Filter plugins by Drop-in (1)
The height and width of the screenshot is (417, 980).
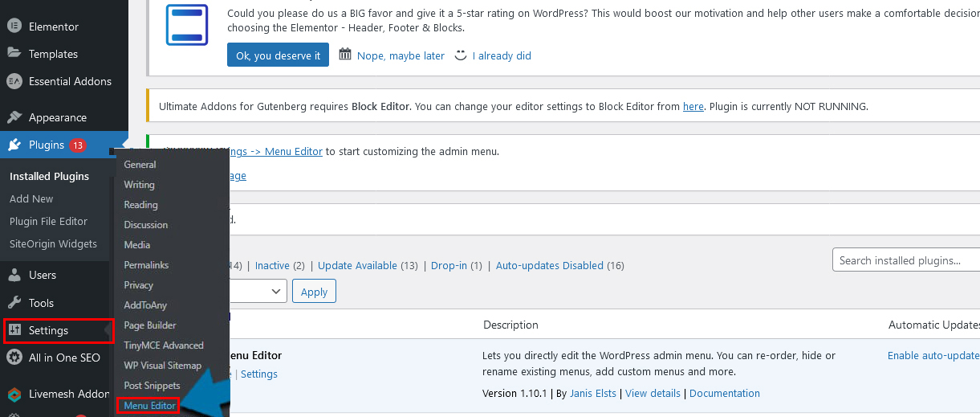coord(457,265)
